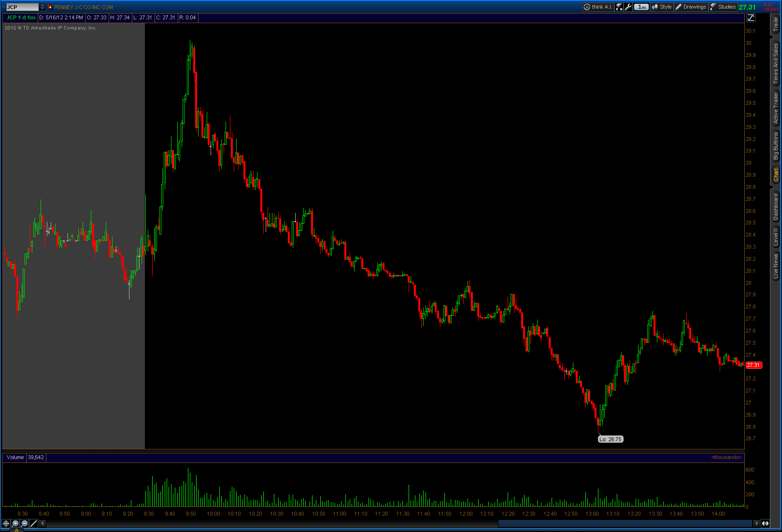Open the Studies menu
782x532 pixels.
[x=723, y=7]
